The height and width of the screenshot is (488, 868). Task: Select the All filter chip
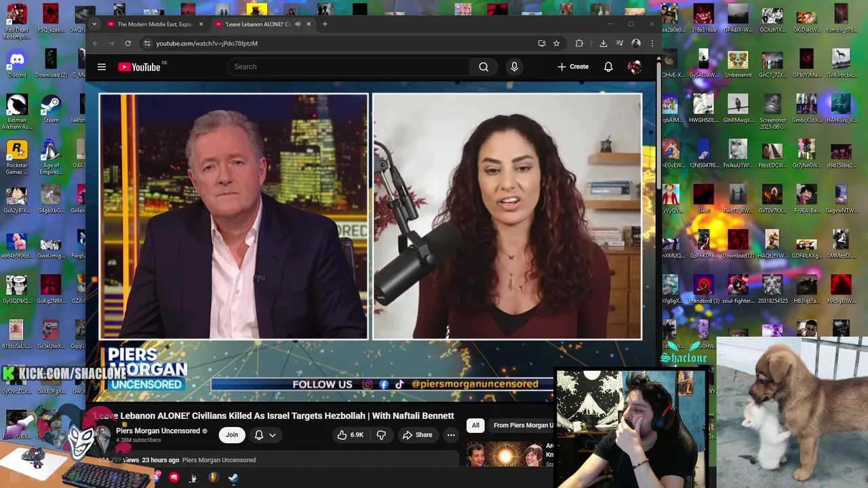[x=475, y=425]
